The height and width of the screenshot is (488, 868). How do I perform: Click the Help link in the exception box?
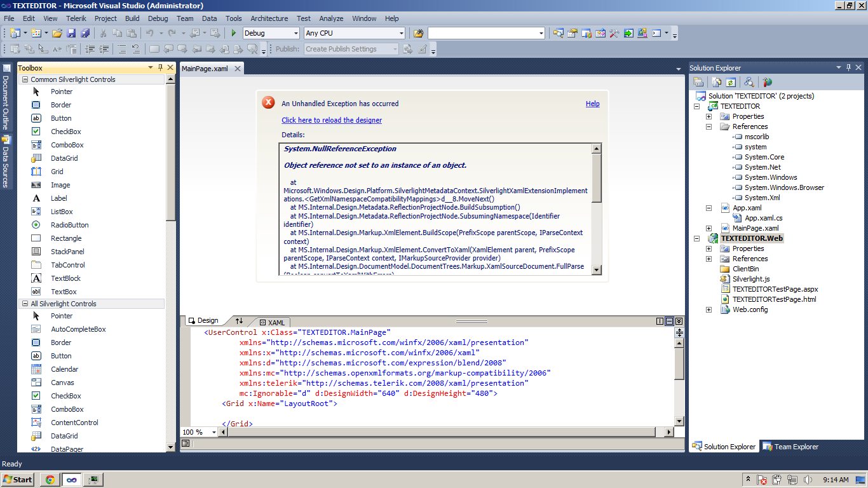point(592,104)
